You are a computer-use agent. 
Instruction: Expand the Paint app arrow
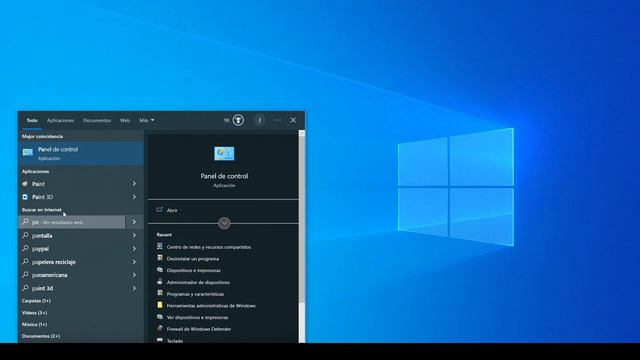click(134, 184)
